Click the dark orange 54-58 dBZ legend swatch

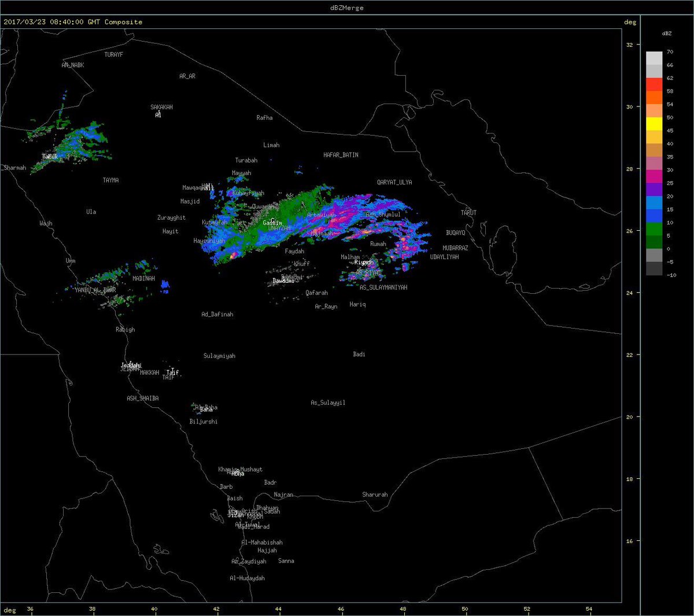[x=654, y=98]
